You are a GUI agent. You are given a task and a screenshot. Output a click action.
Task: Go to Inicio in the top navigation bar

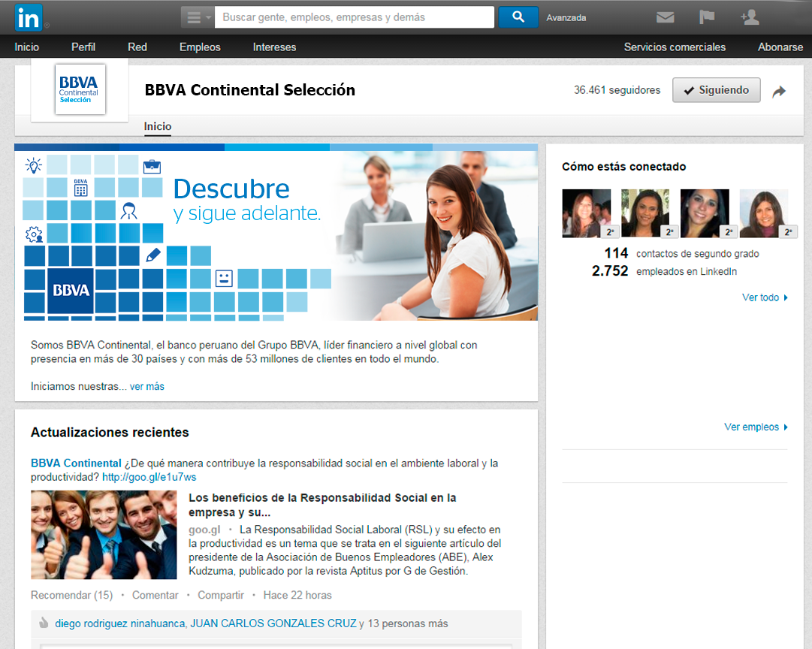[x=27, y=47]
